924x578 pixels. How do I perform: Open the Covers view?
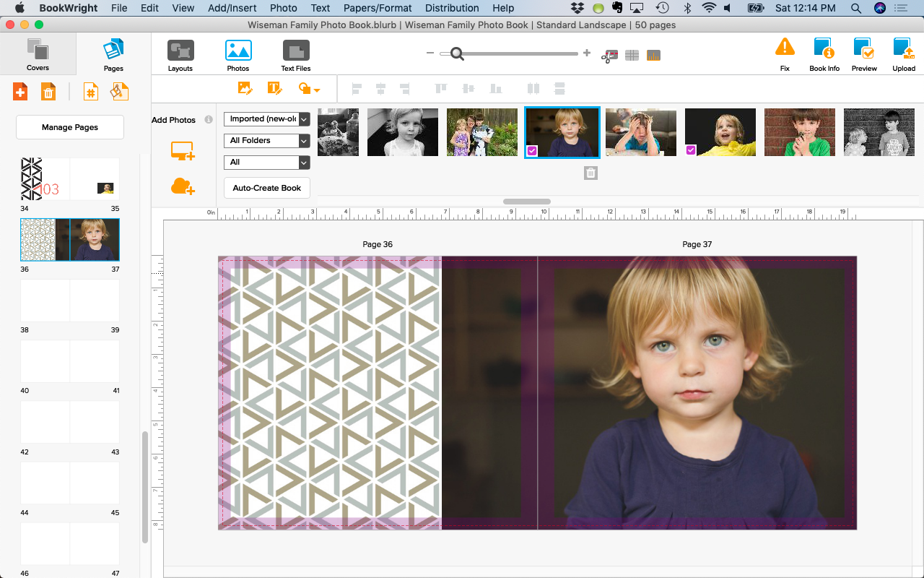(38, 53)
